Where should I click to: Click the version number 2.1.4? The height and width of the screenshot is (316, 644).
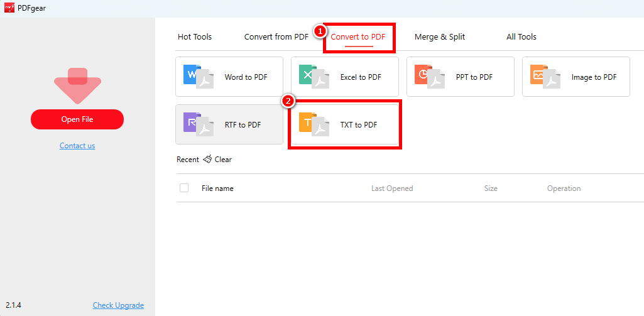[14, 305]
